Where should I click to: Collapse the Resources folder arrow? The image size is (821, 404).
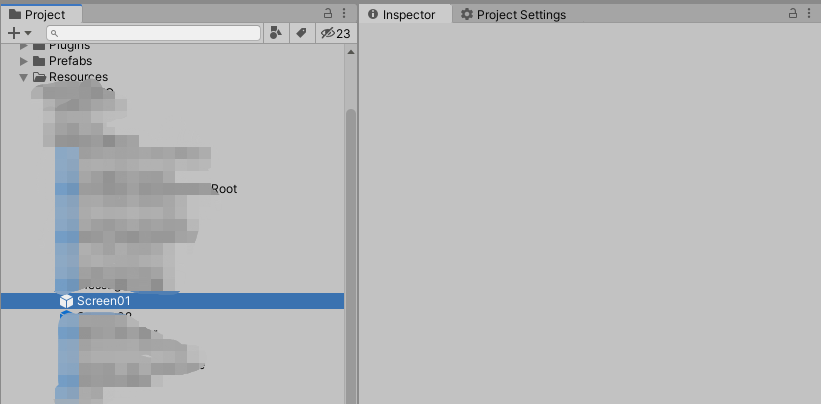click(x=24, y=77)
